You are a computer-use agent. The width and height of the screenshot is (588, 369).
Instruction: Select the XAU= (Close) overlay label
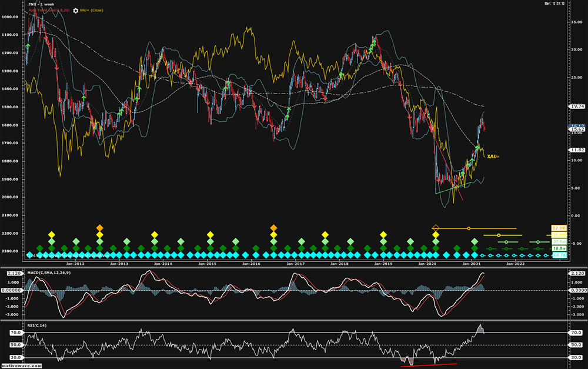coord(95,11)
